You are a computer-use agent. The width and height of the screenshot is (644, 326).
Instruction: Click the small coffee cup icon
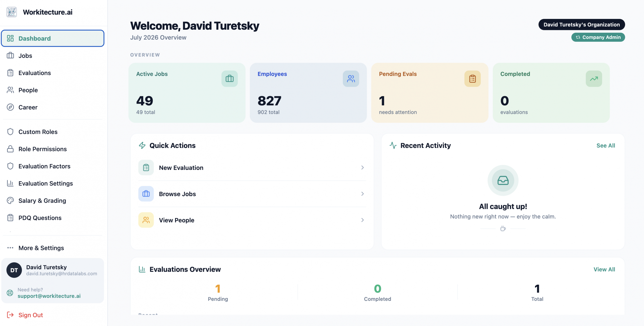click(x=503, y=229)
